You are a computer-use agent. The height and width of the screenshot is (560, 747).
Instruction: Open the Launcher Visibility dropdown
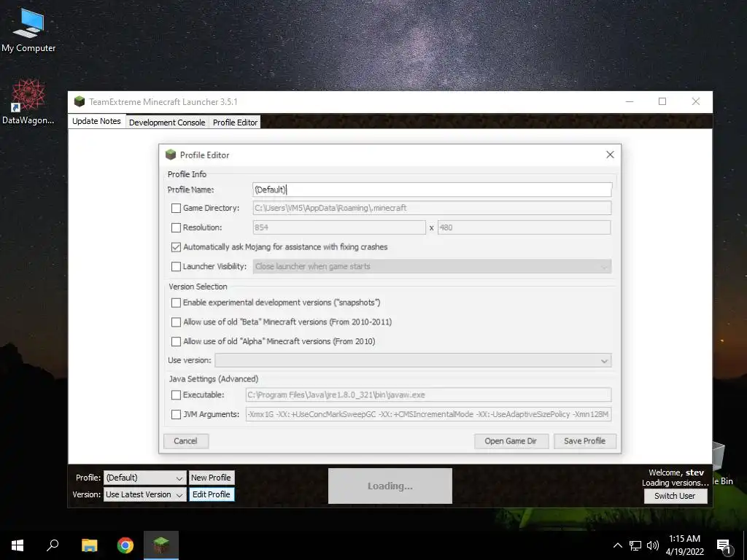(432, 266)
